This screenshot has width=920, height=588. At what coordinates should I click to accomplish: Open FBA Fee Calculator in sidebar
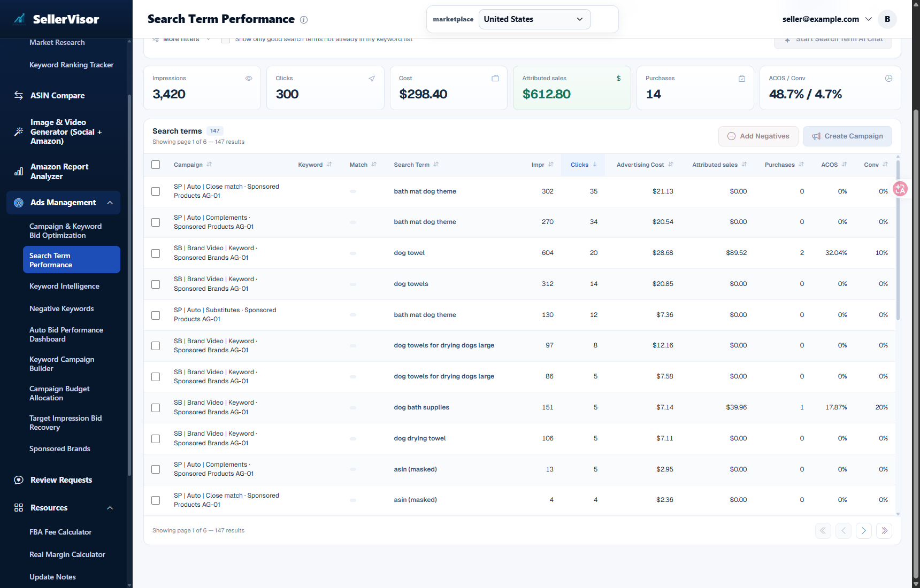[60, 532]
